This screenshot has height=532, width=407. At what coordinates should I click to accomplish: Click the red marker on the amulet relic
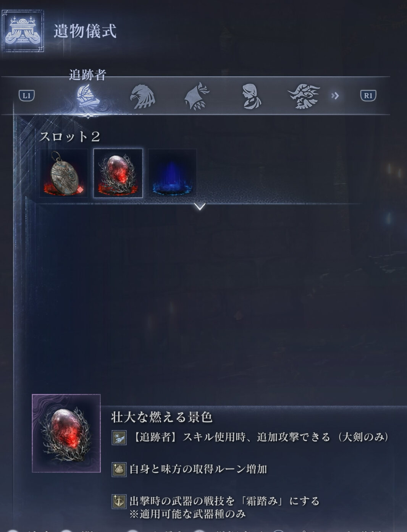(80, 189)
